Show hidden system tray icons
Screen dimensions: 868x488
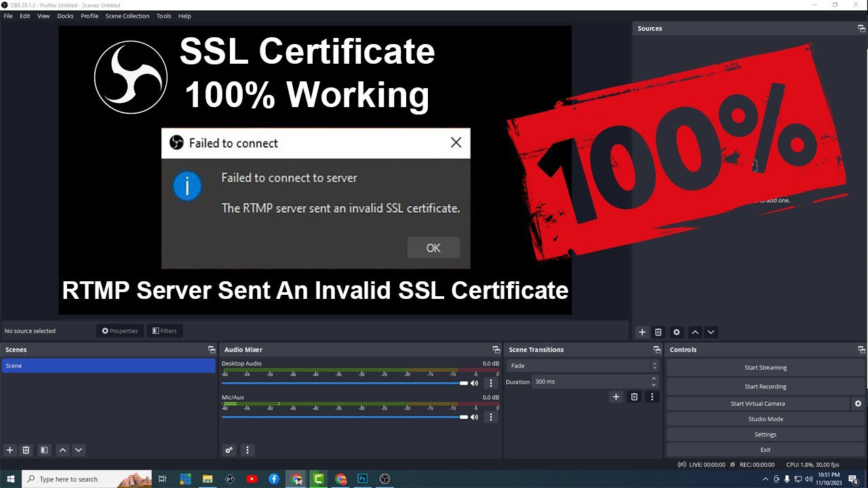[x=766, y=479]
